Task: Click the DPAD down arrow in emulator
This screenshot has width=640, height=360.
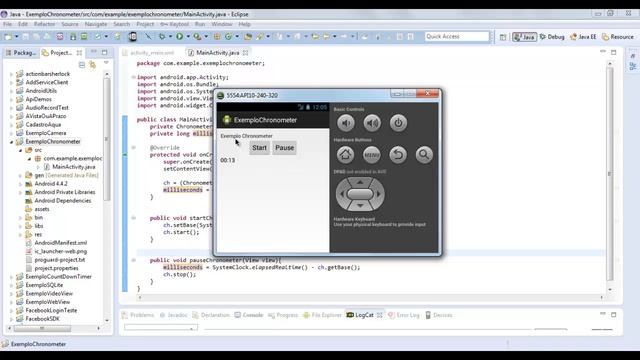Action: click(x=360, y=206)
